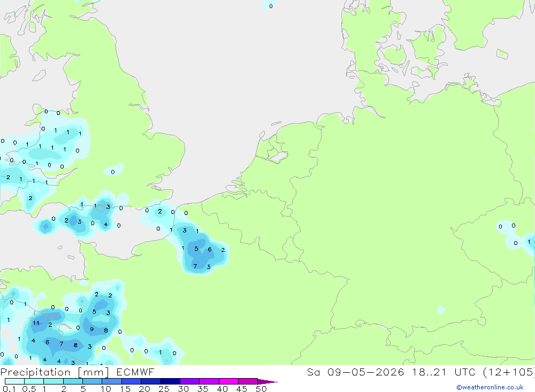Click the legend swatch between 35 and 40
This screenshot has height=392, width=535.
click(209, 381)
